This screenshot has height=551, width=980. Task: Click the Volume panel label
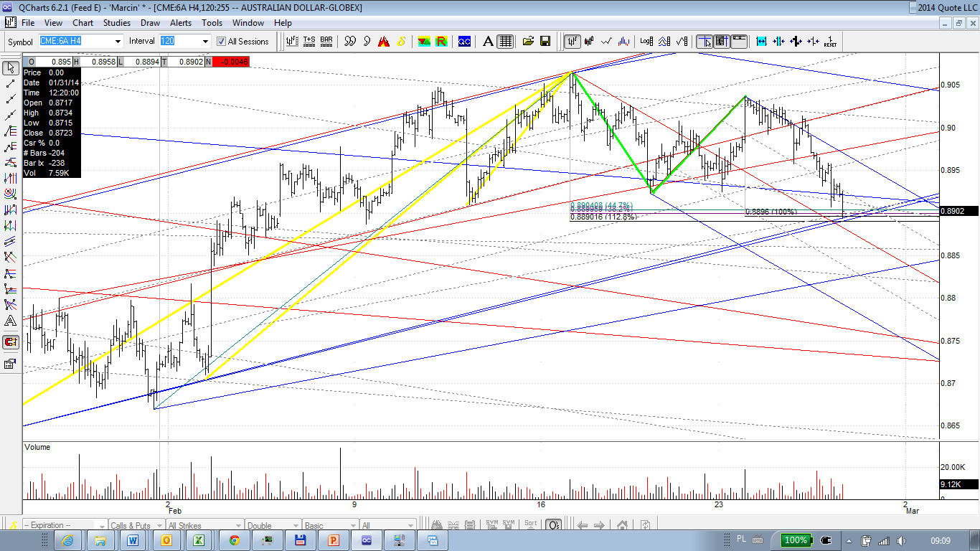pos(37,447)
